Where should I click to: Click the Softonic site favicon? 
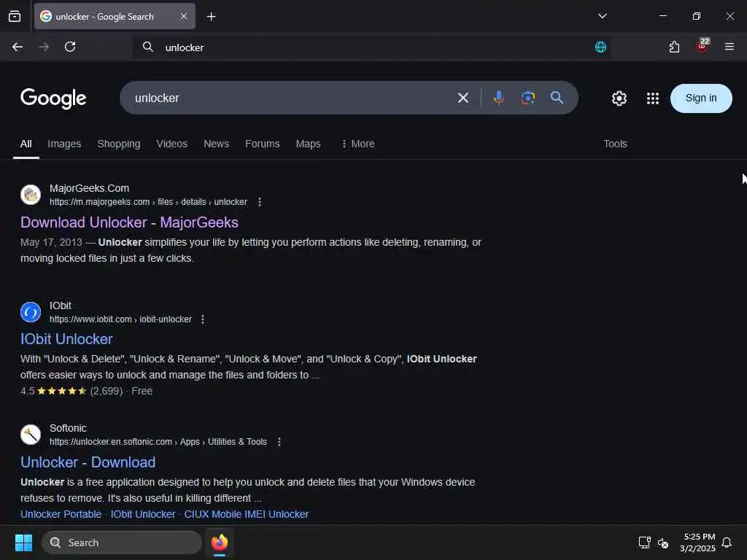click(x=31, y=435)
